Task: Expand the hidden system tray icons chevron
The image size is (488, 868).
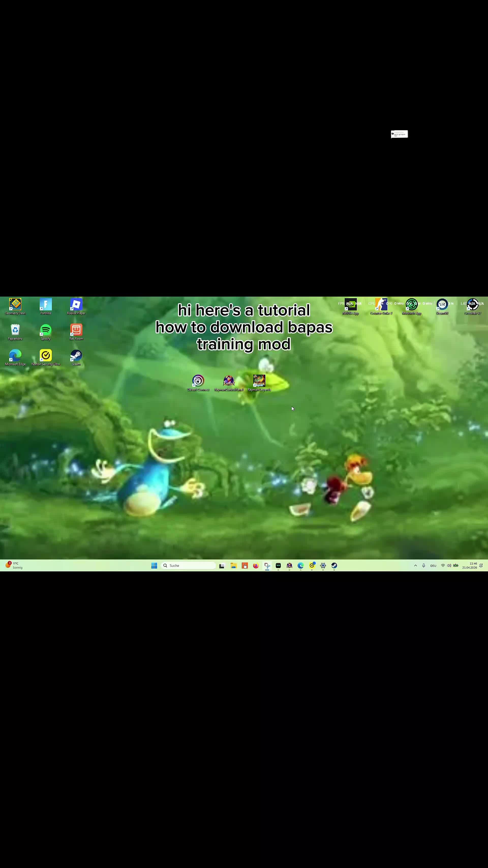Action: (x=415, y=566)
